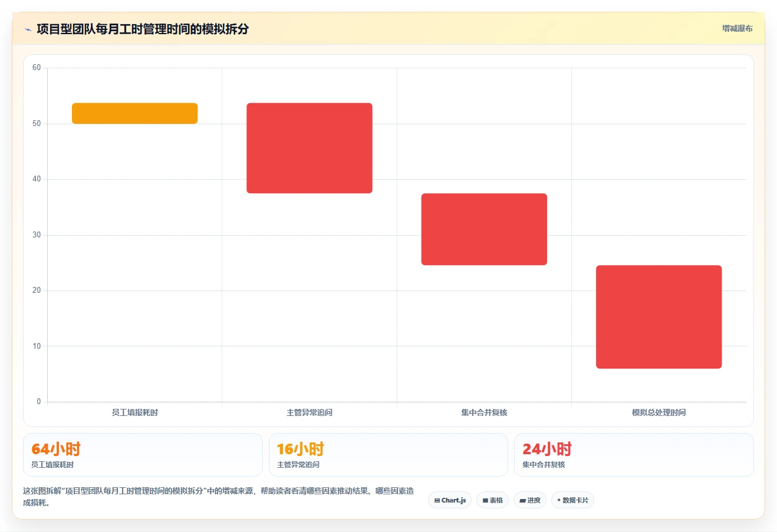Click the 24小时 stat card
777x532 pixels.
click(634, 455)
